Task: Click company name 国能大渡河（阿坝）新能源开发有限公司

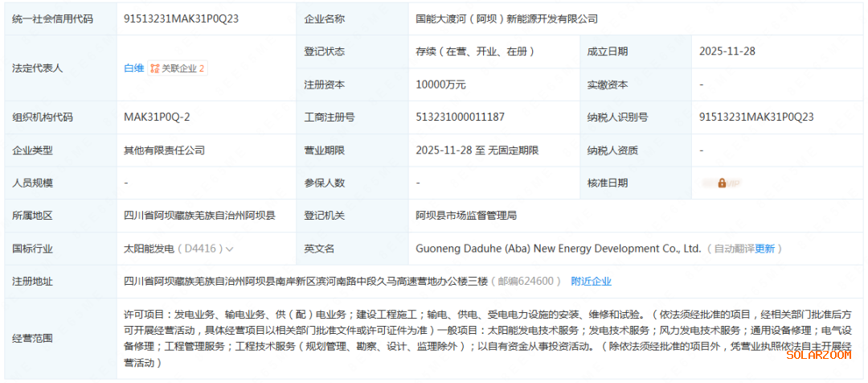Action: tap(507, 19)
